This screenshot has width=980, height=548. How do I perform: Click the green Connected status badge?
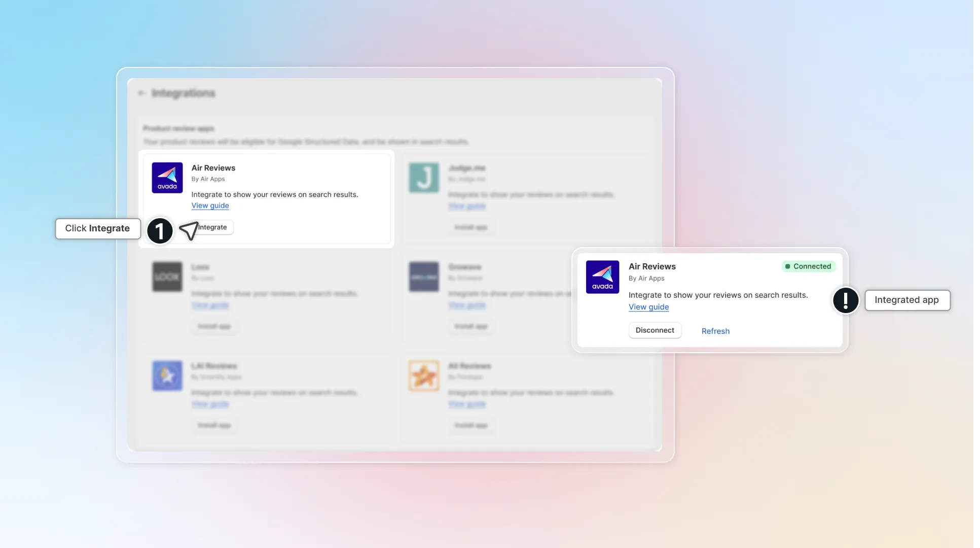[x=808, y=266]
